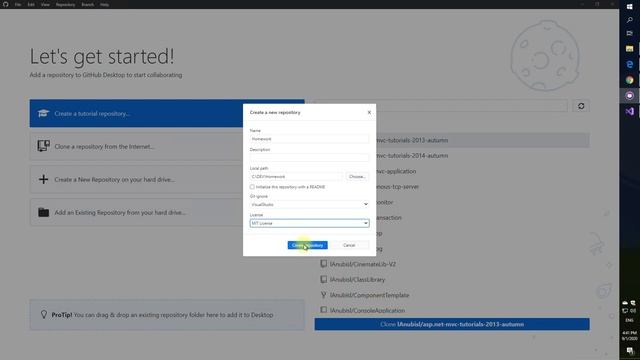The height and width of the screenshot is (360, 640).
Task: Open Windows search from taskbar
Action: point(629,20)
